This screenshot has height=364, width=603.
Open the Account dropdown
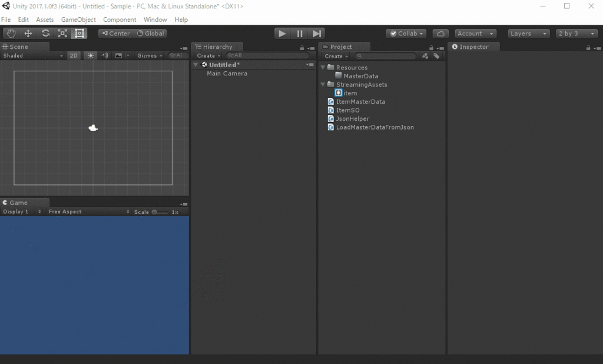[475, 34]
